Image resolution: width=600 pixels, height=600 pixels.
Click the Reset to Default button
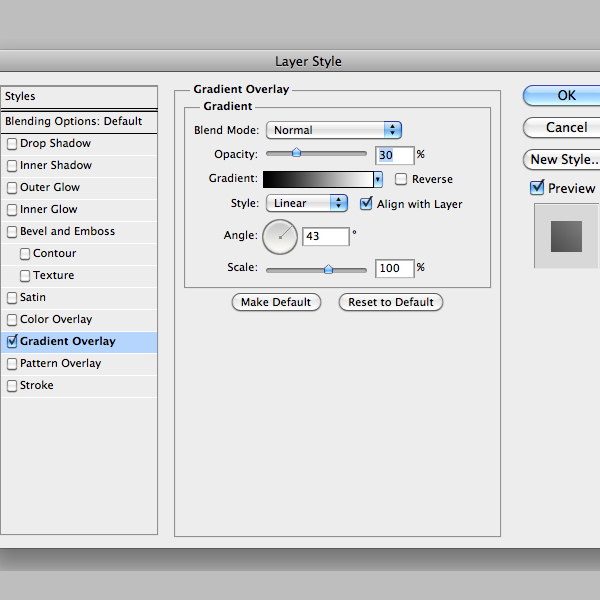(x=391, y=302)
